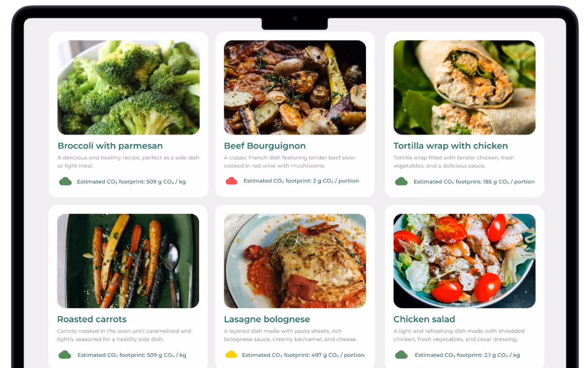Open the Broccoli with parmesan recipe title
The image size is (588, 368).
(x=110, y=146)
